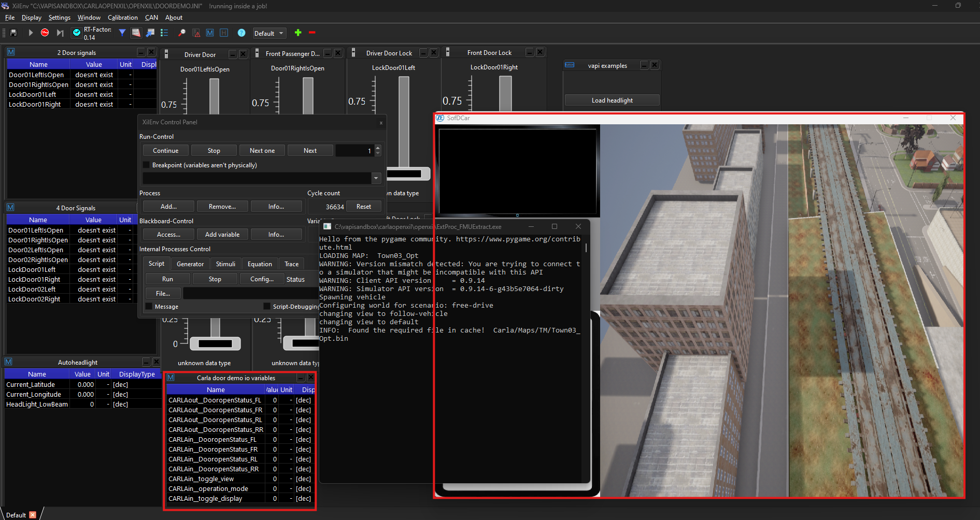Select the filter funnel icon in the toolbar
The width and height of the screenshot is (980, 520).
tap(122, 33)
